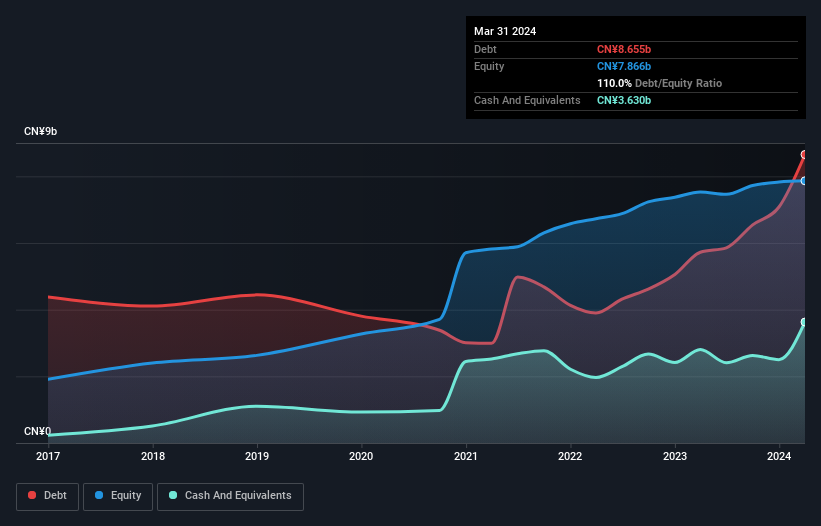Toggle the Debt series legend button
Image resolution: width=821 pixels, height=526 pixels.
click(x=48, y=496)
